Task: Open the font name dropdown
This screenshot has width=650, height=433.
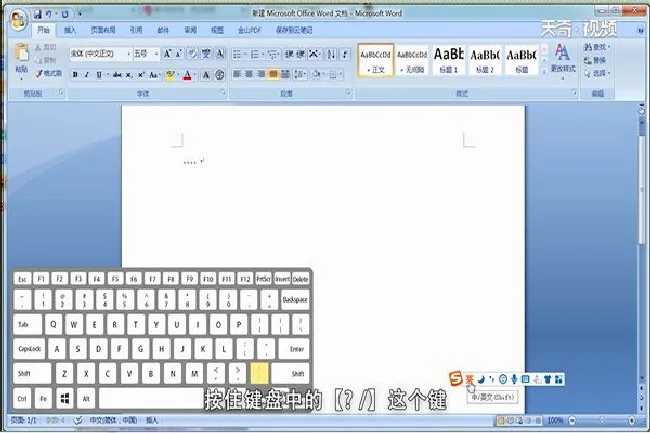Action: pyautogui.click(x=129, y=54)
